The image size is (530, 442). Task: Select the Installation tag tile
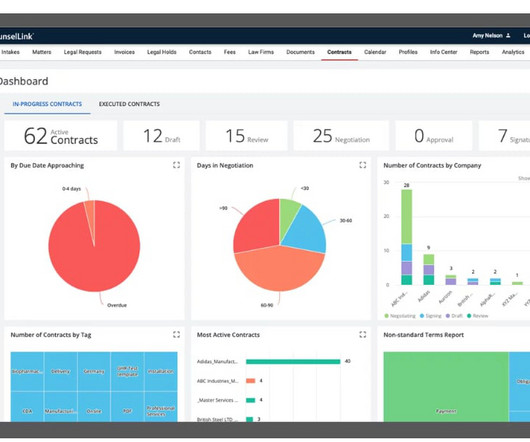click(x=161, y=371)
